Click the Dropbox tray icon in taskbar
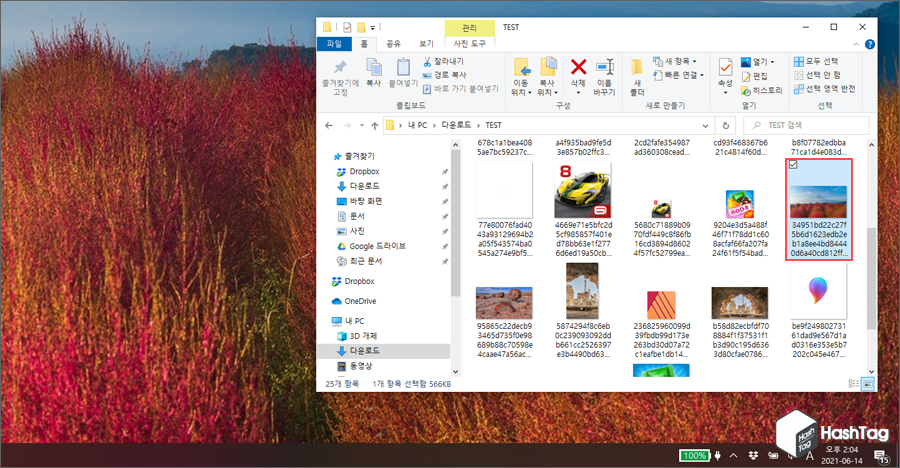 (x=753, y=455)
